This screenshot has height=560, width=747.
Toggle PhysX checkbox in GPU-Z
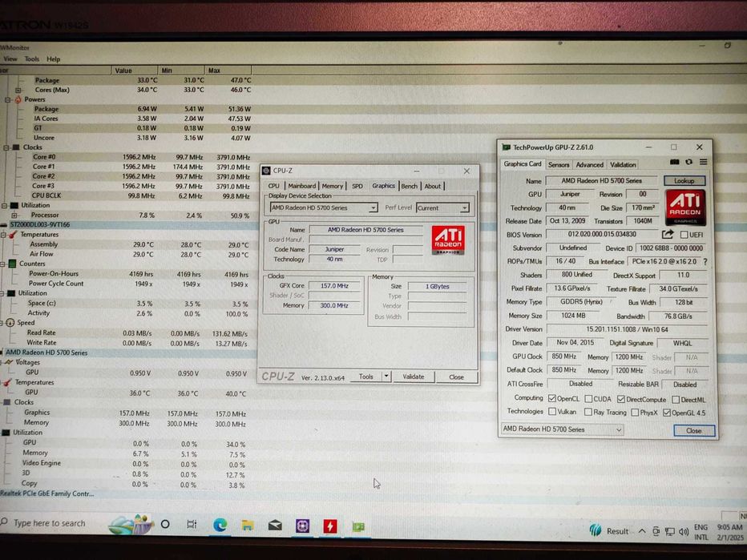pos(635,413)
